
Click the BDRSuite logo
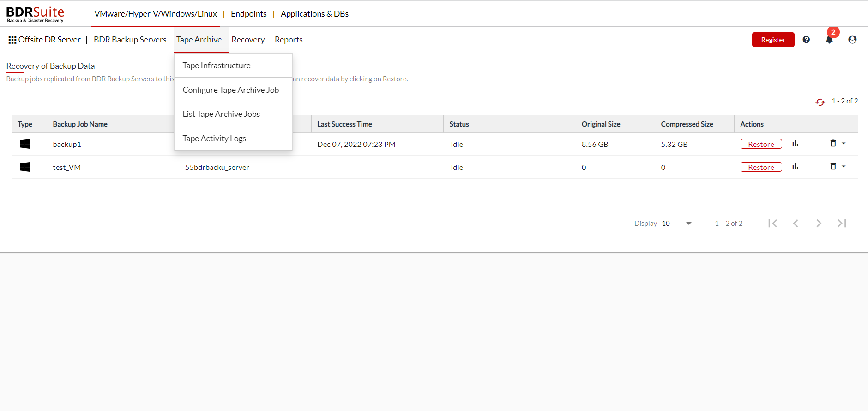pyautogui.click(x=35, y=14)
